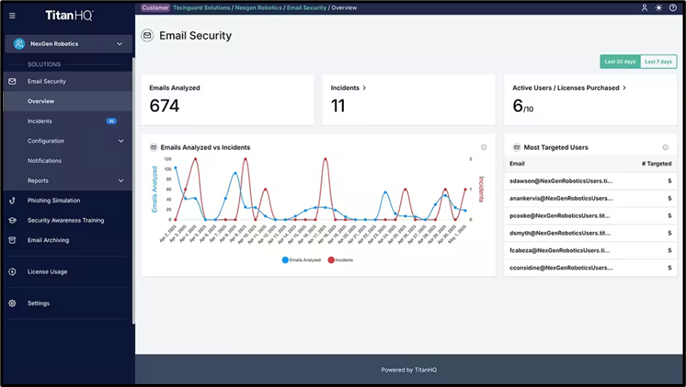
Task: Select the Last 30 days range
Action: [x=620, y=62]
